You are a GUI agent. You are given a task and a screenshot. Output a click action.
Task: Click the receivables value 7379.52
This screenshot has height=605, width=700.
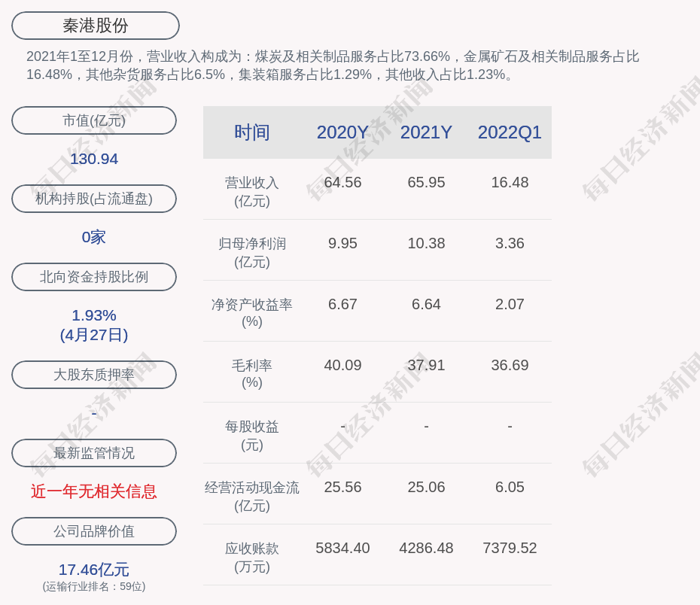[x=510, y=549]
